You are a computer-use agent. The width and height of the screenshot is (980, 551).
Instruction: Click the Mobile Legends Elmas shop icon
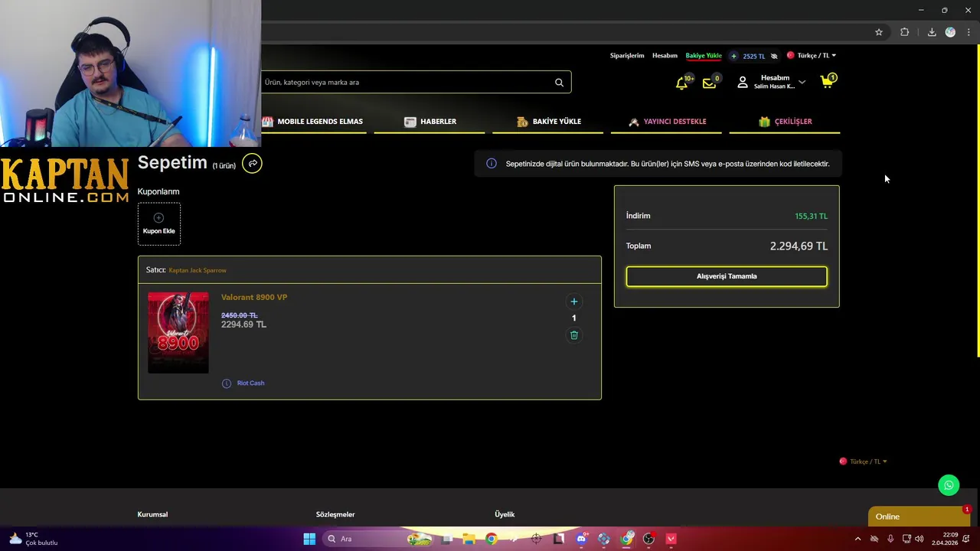click(267, 122)
